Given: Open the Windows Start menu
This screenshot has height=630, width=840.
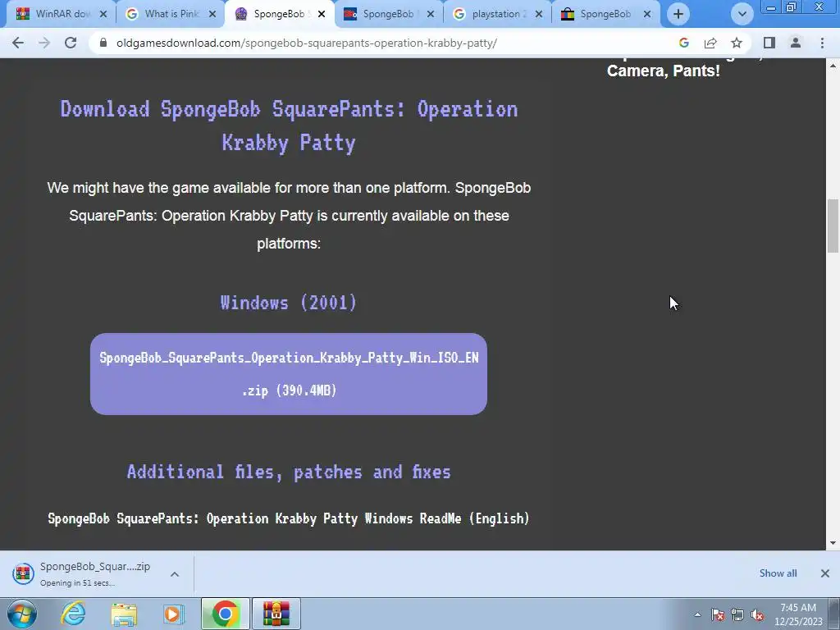Looking at the screenshot, I should point(22,614).
